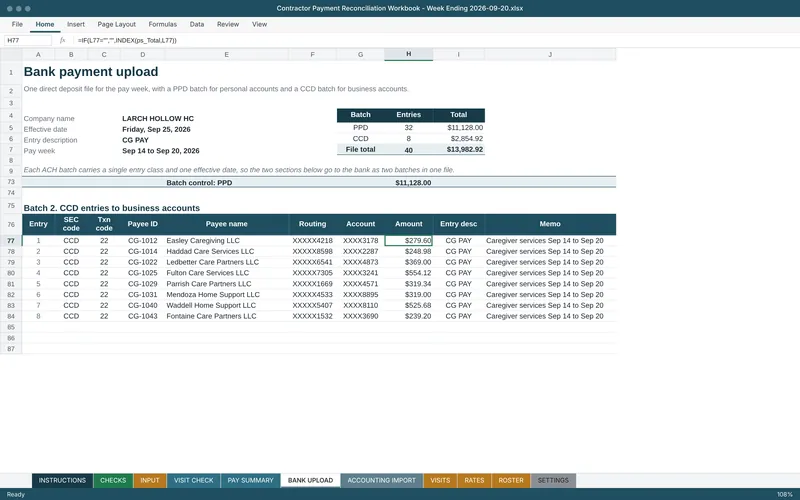Select cell Friday, Sep 25, 2026

point(156,129)
